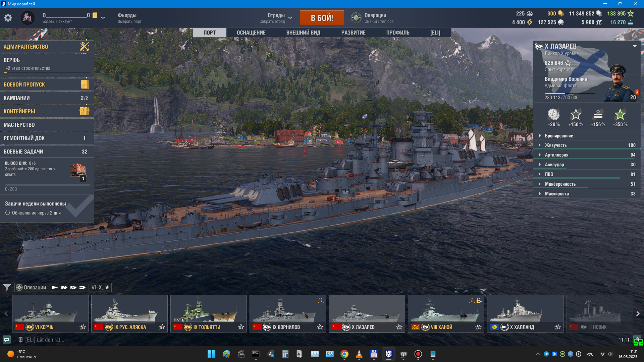The width and height of the screenshot is (644, 362).
Task: Click the Containers crate icon
Action: click(85, 111)
